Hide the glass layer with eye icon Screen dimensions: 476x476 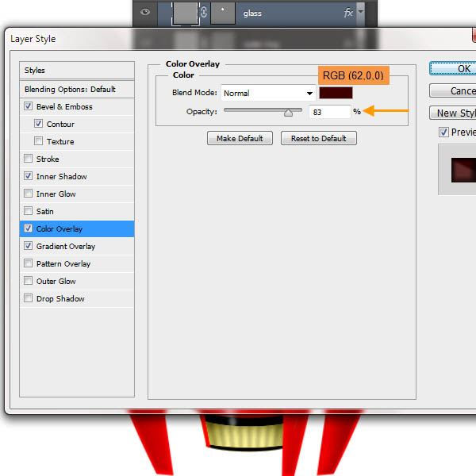pos(145,13)
